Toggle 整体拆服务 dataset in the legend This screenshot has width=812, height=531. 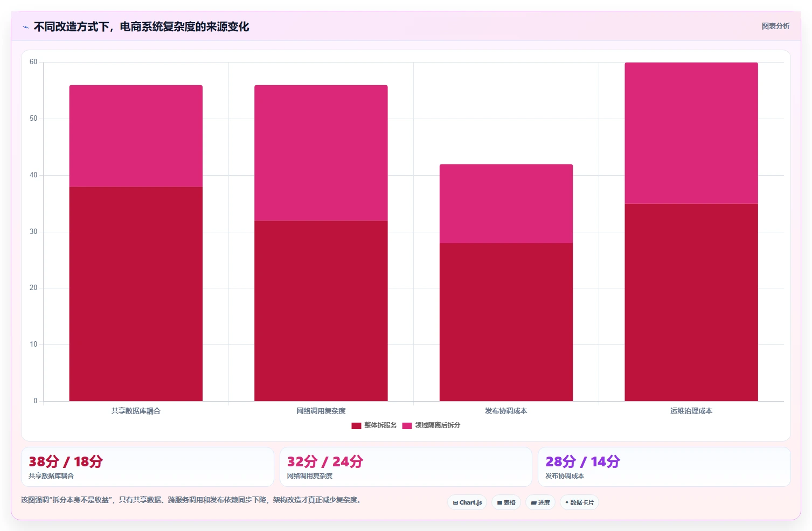pyautogui.click(x=374, y=425)
